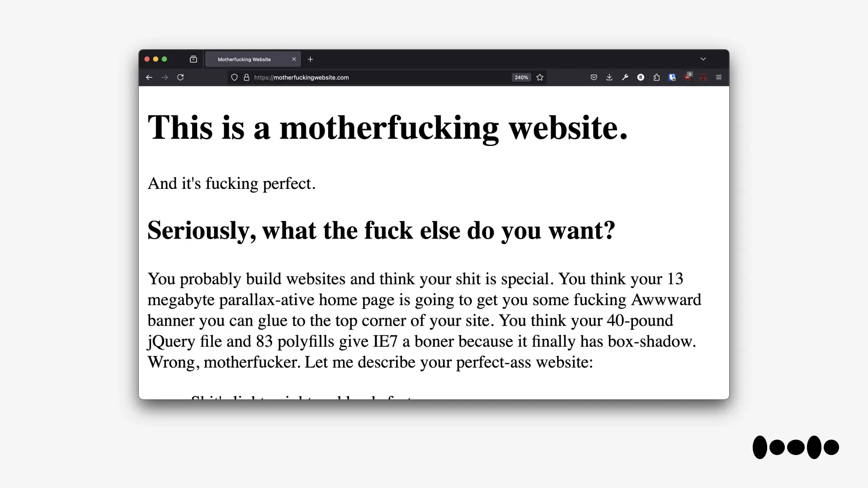Screen dimensions: 868x488
Task: Click the 240% zoom level indicator
Action: click(x=520, y=77)
